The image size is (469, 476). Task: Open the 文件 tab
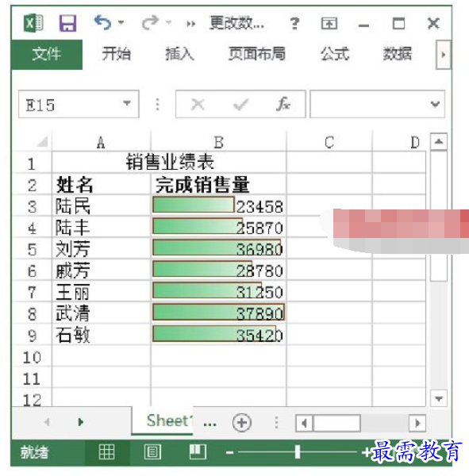(47, 54)
